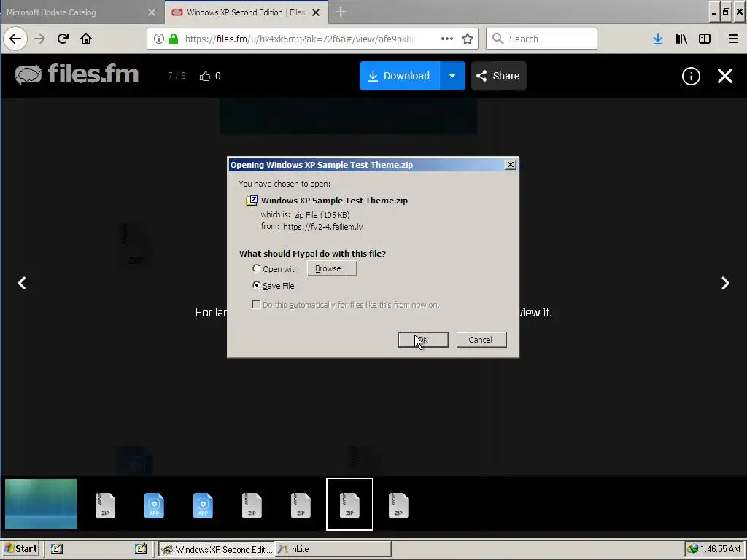This screenshot has width=747, height=560.
Task: Confirm the download with OK
Action: click(x=424, y=340)
